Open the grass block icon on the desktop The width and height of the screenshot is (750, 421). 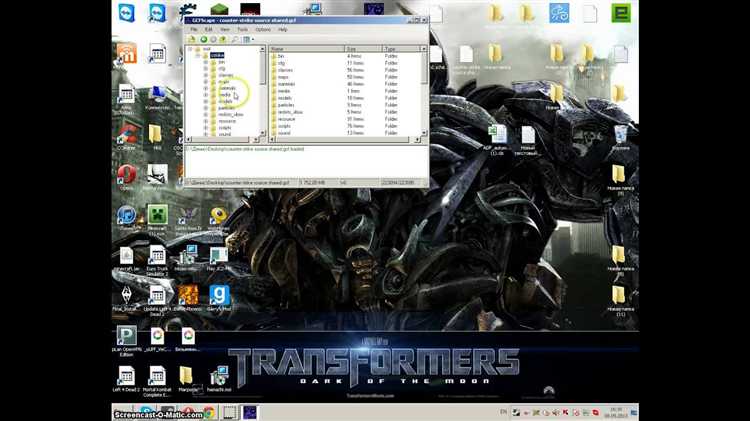220,10
